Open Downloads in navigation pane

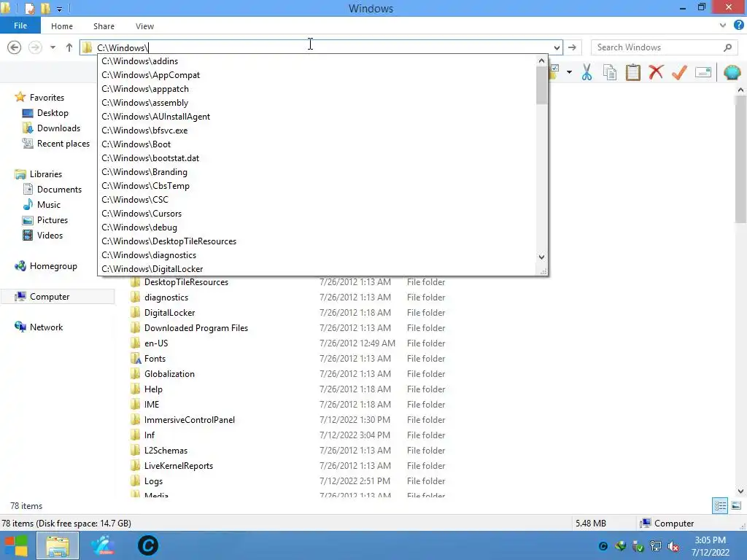(58, 128)
